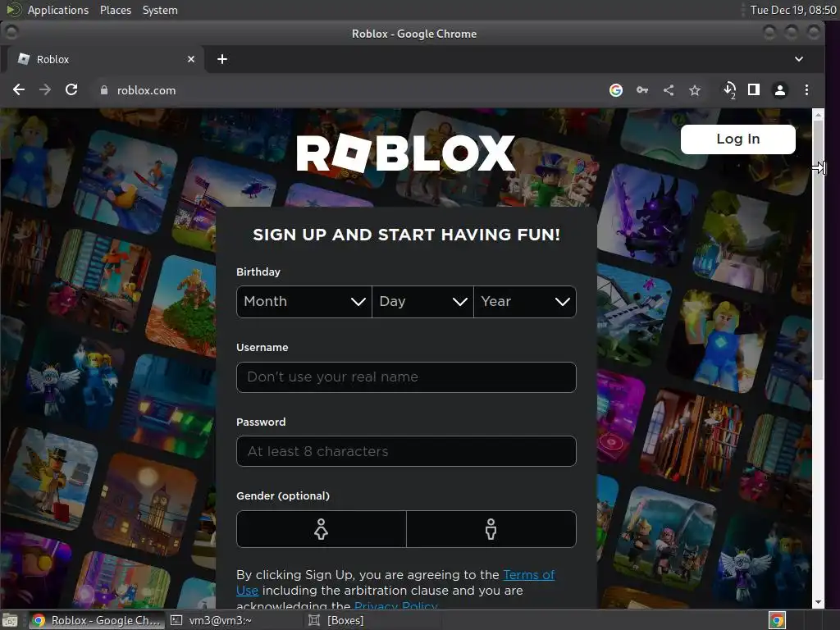Expand the Day birthday dropdown
This screenshot has width=840, height=630.
coord(422,302)
